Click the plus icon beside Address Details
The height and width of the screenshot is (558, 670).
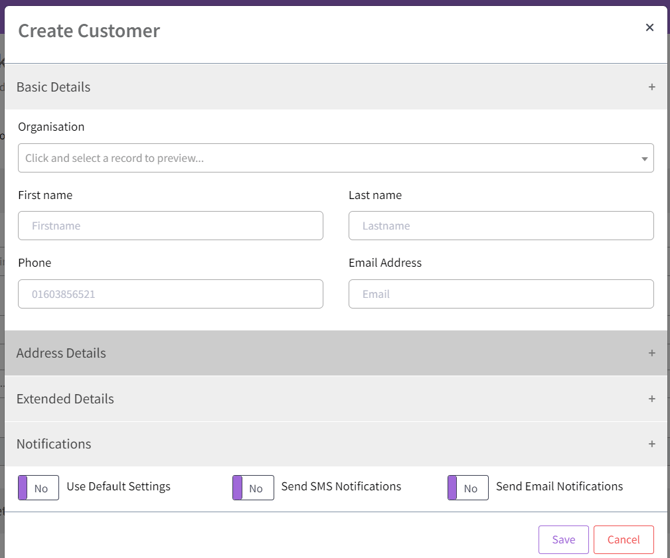(651, 353)
